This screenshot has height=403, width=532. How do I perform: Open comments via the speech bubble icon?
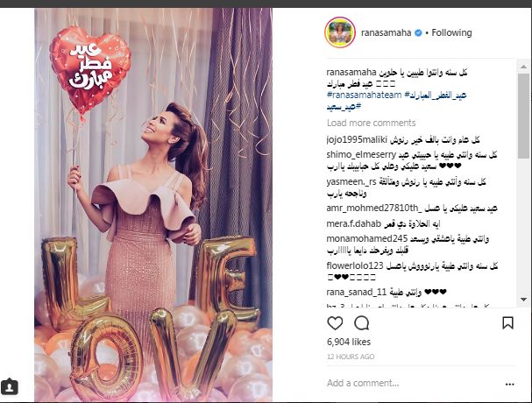coord(361,323)
